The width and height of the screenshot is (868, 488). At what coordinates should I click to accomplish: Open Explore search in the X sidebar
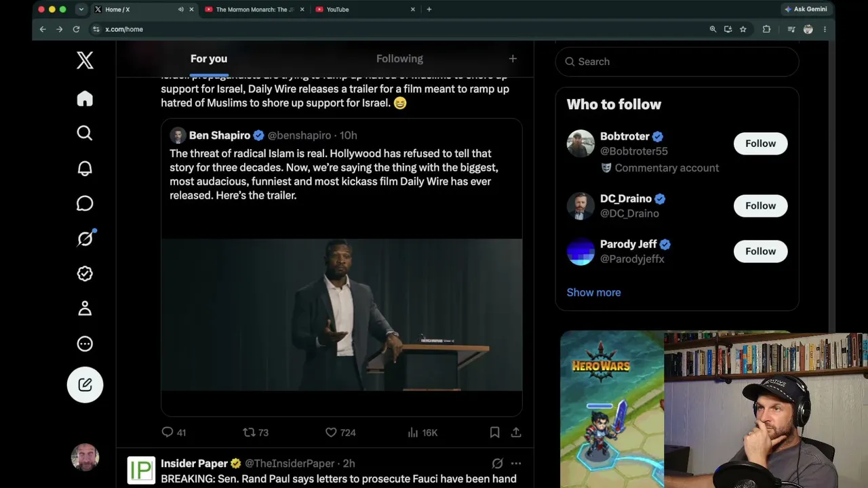(x=85, y=133)
